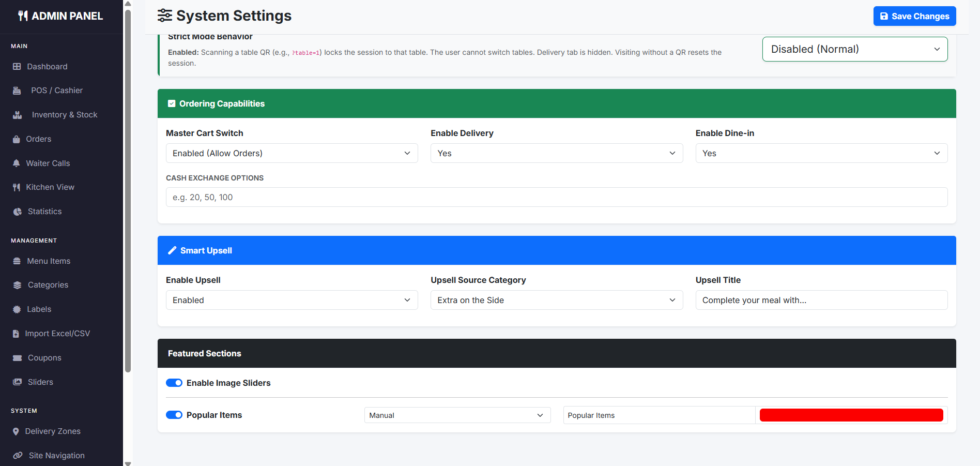Turn off the Popular Items switch
The image size is (980, 466).
[174, 415]
